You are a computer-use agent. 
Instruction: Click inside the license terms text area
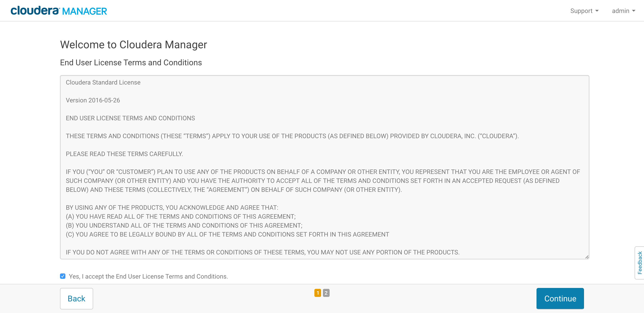[x=324, y=167]
